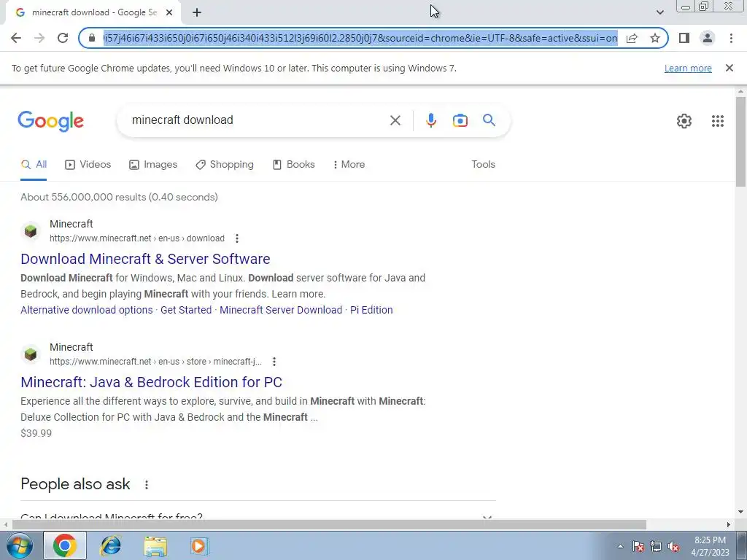Image resolution: width=747 pixels, height=560 pixels.
Task: Open Download Minecraft & Server Software result
Action: (145, 259)
